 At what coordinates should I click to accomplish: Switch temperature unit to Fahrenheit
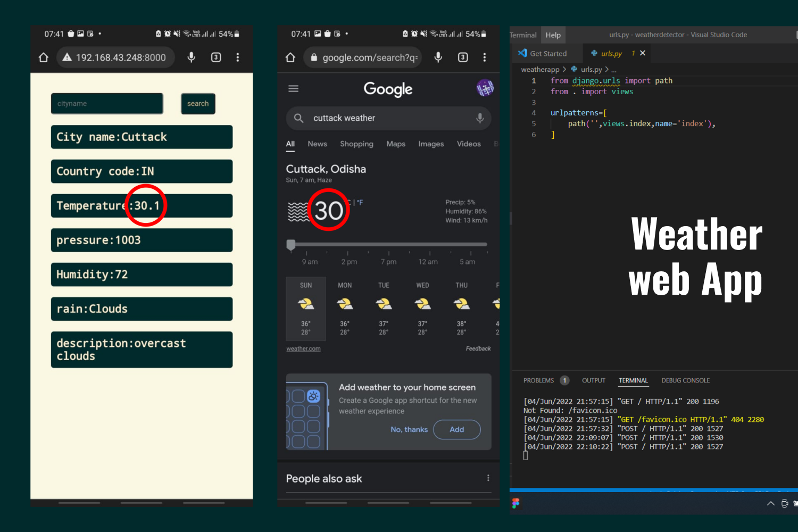[x=360, y=203]
